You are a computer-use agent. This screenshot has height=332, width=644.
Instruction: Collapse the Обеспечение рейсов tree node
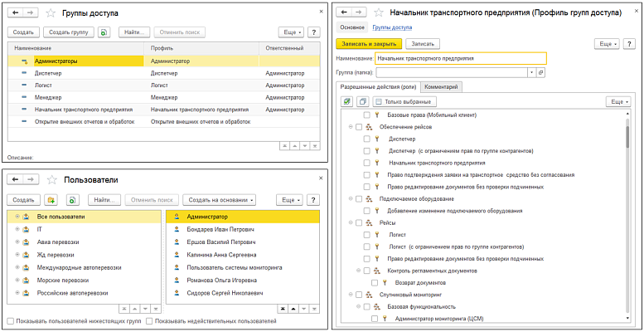click(351, 127)
